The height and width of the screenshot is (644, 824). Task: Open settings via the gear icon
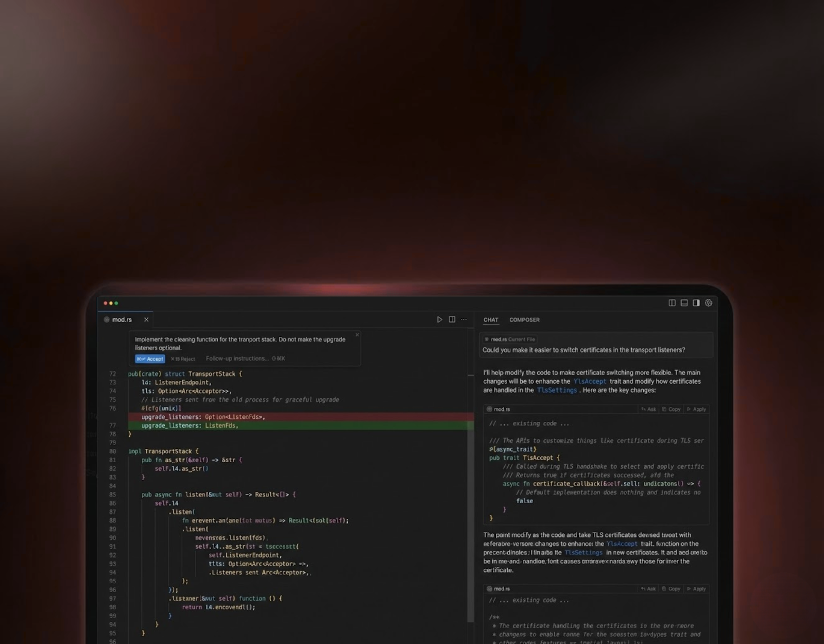709,303
